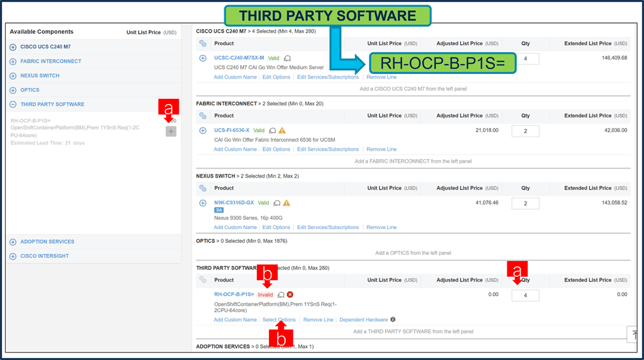Viewport: 644px width, 360px height.
Task: Click the Invalid status tag on RH-OCP-B-P1S=
Action: pyautogui.click(x=265, y=295)
